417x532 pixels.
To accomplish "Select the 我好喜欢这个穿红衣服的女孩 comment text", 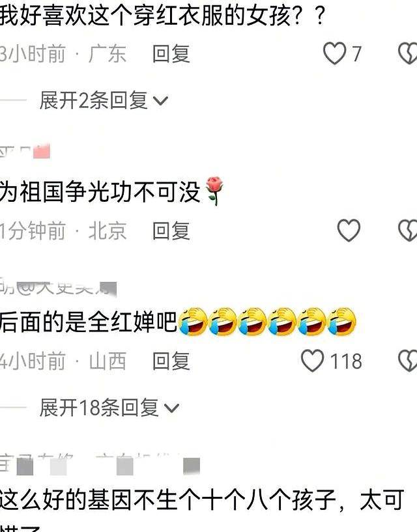I will click(x=162, y=16).
